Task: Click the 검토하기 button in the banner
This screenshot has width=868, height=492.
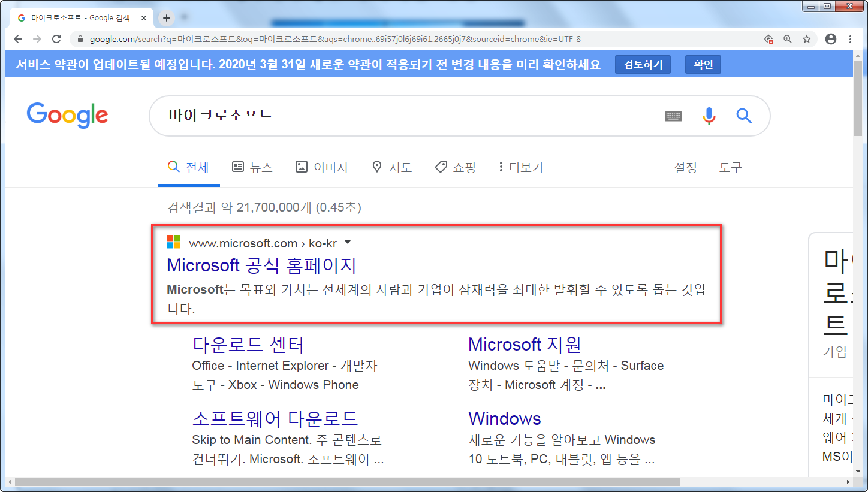Action: point(643,65)
